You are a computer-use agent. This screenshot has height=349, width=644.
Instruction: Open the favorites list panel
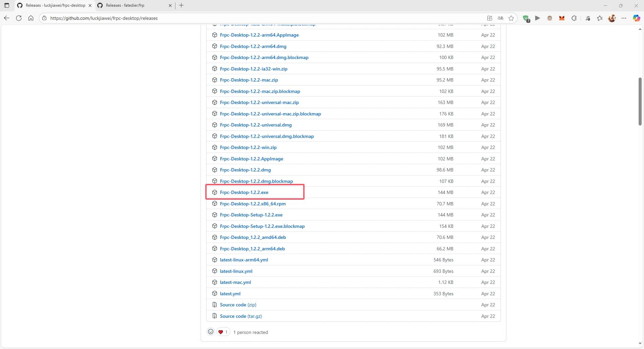point(600,18)
